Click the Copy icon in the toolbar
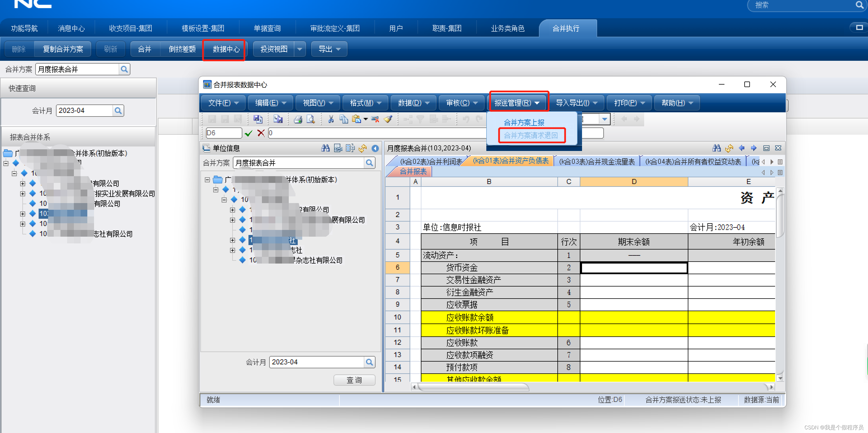868x433 pixels. 344,119
